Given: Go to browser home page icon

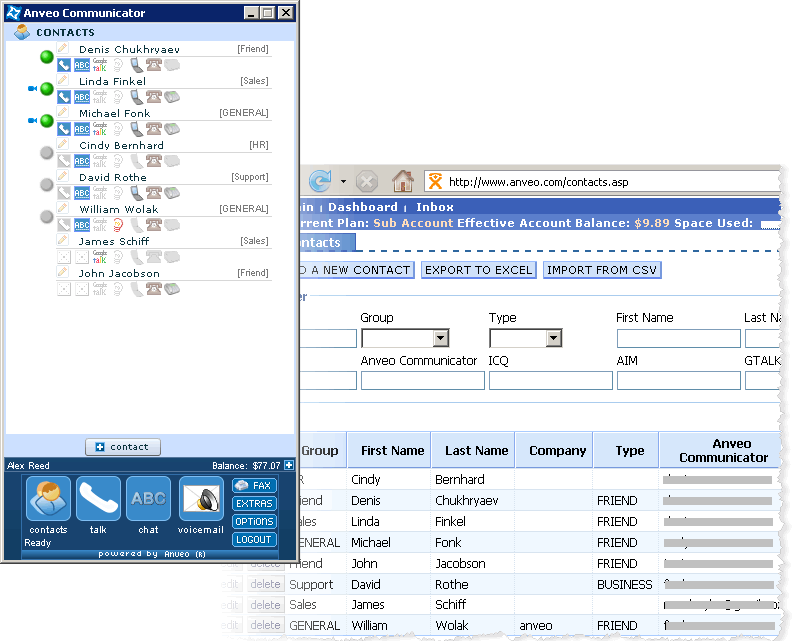Looking at the screenshot, I should 403,181.
